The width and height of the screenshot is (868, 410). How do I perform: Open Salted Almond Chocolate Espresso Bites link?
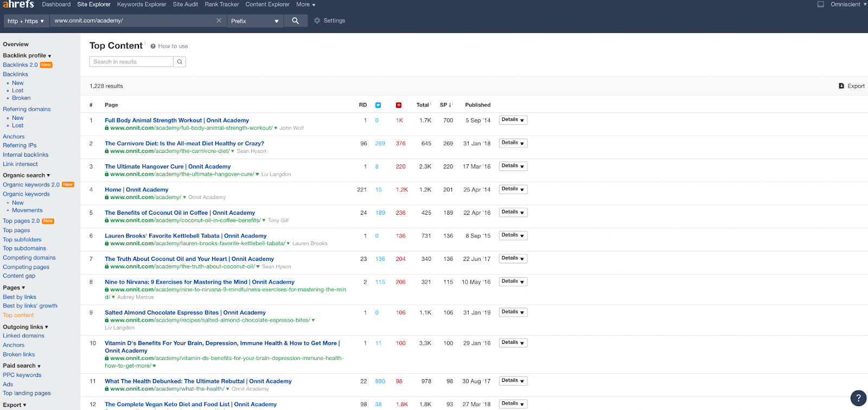[x=185, y=313]
